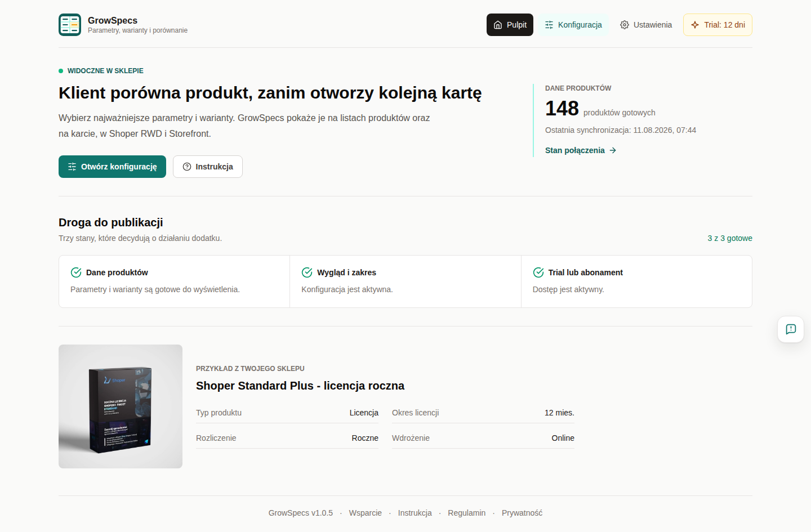Click the gear icon beside Ustawienia

click(625, 25)
